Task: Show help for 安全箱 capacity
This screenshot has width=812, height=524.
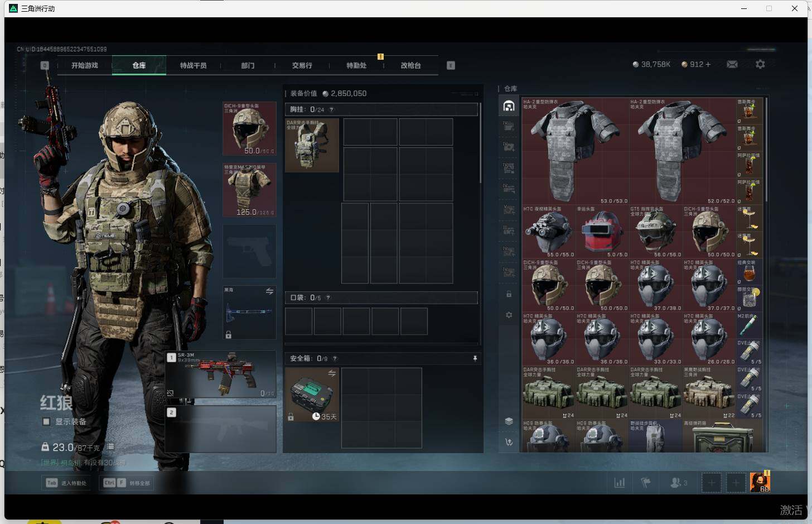Action: (335, 358)
